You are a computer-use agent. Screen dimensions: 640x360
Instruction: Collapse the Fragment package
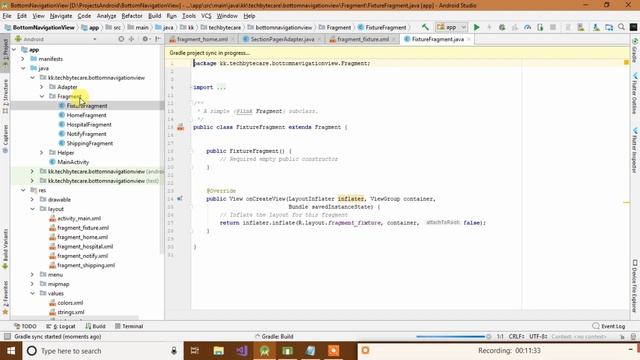coord(42,96)
